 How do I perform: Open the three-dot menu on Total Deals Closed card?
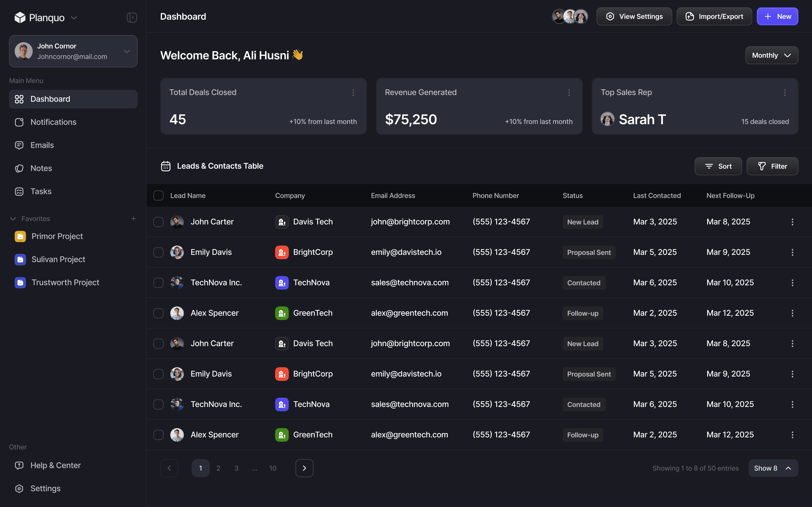353,92
